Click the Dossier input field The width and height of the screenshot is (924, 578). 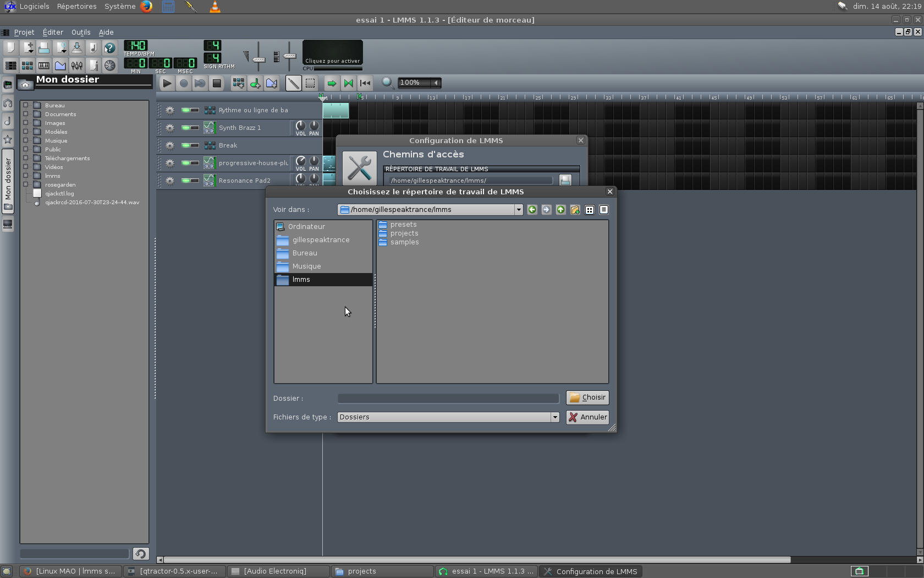click(448, 398)
